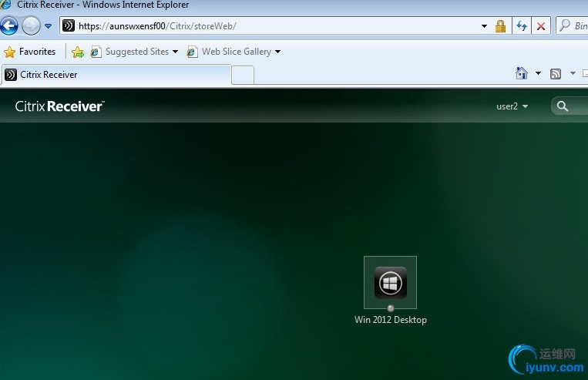Click Add to Favorites Bar icon
588x380 pixels.
tap(78, 52)
